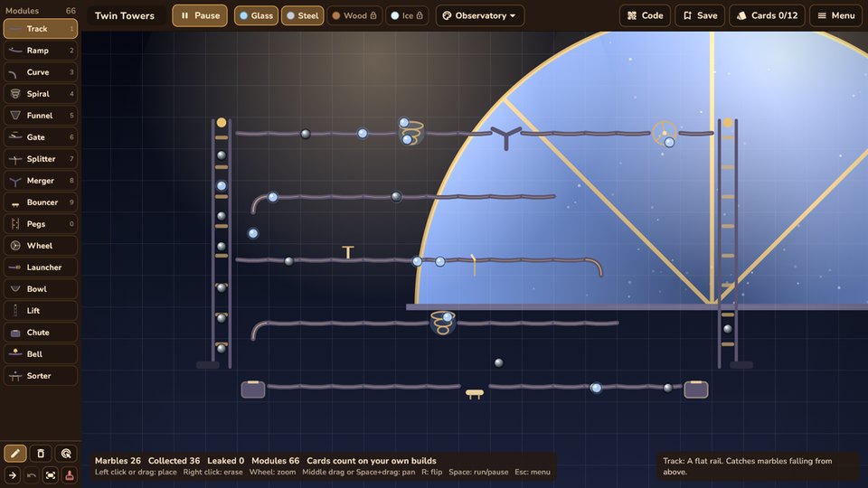Click the top spiral module on canvas
The height and width of the screenshot is (488, 868).
(412, 132)
